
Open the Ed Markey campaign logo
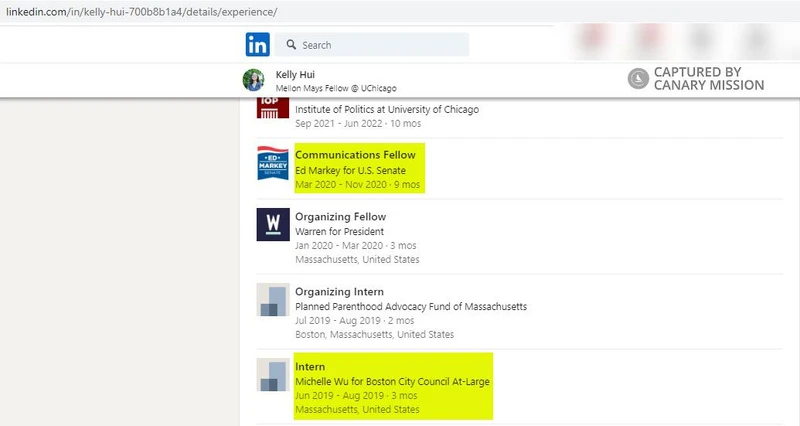(x=273, y=163)
